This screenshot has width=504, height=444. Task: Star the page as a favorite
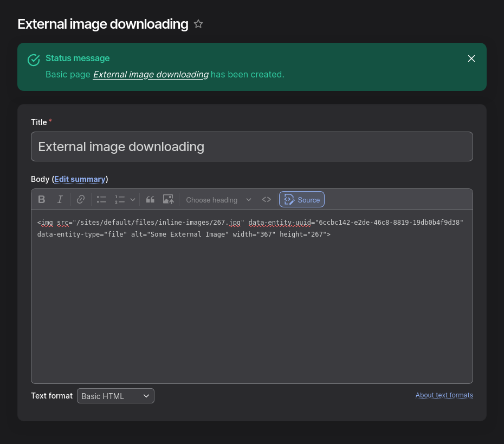click(x=198, y=24)
